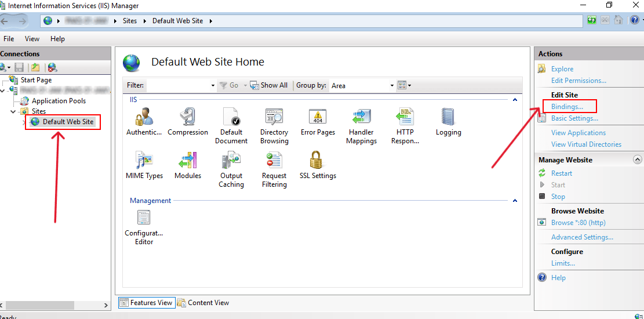Open HTTP Response Headers feature

405,126
